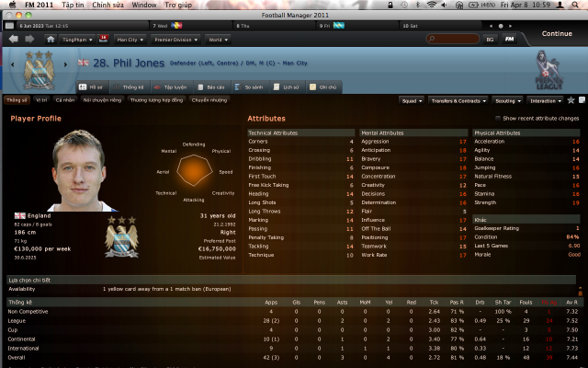
Task: Switch to the Ghi chú tab
Action: 323,87
